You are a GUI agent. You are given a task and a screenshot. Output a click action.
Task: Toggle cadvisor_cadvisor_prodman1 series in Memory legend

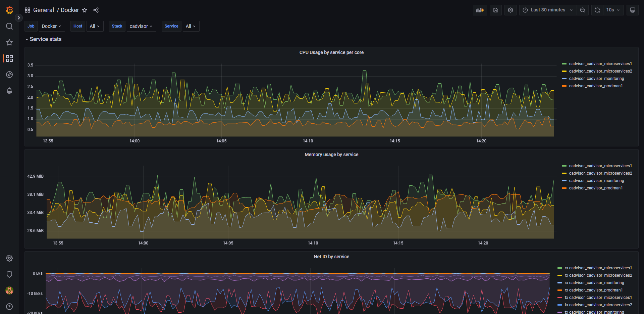coord(596,188)
